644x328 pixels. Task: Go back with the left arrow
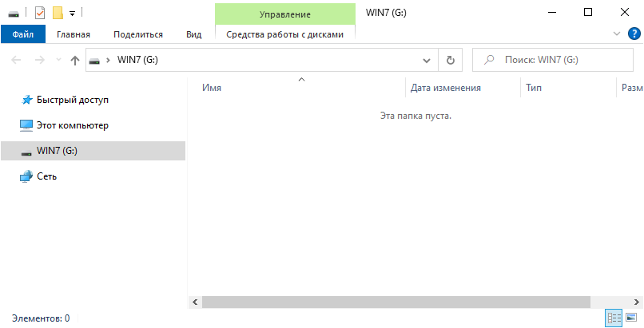(x=16, y=61)
